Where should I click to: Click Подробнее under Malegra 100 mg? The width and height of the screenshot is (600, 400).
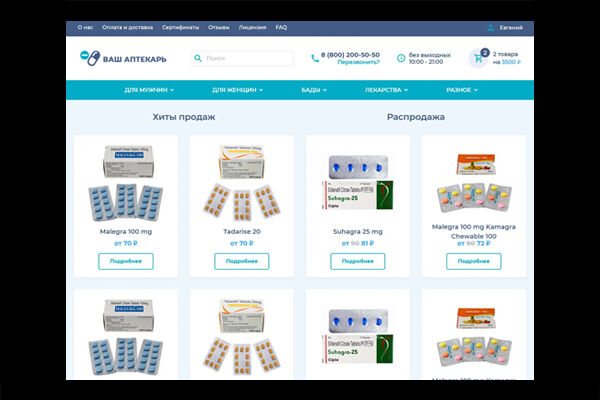click(x=126, y=261)
